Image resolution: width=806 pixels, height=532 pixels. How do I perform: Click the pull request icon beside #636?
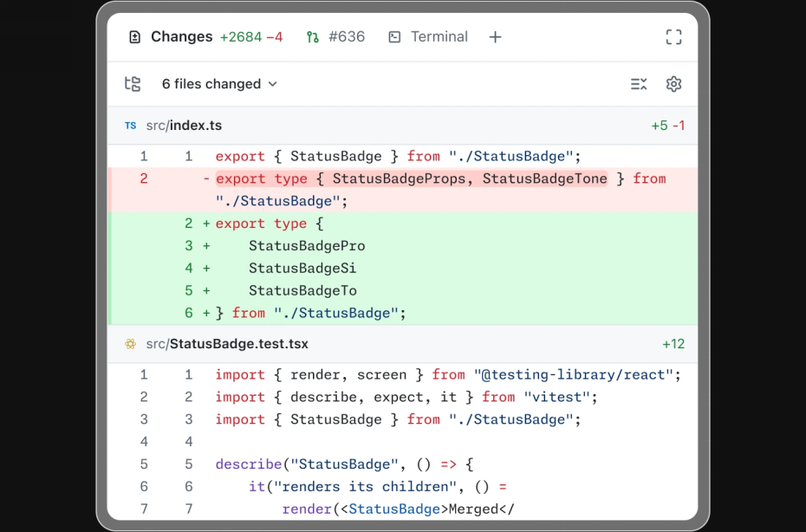point(313,37)
